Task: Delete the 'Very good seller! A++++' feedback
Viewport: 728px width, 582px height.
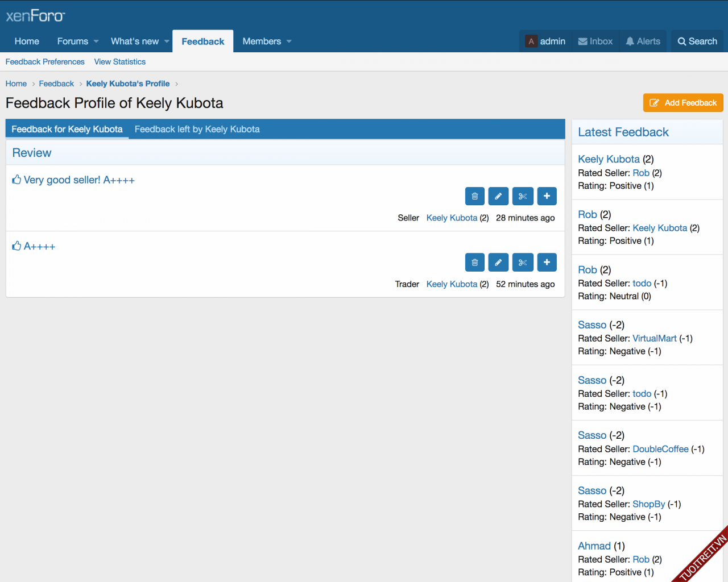Action: pyautogui.click(x=474, y=196)
